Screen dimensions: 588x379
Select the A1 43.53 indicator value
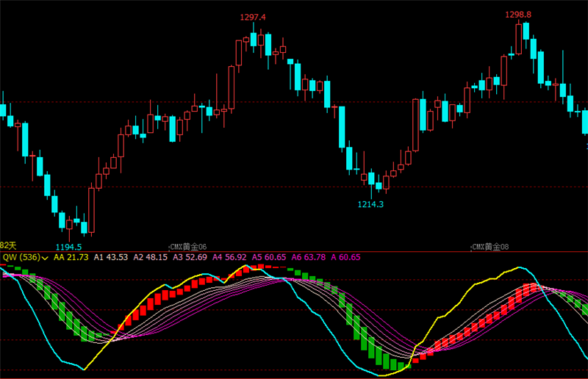(111, 257)
